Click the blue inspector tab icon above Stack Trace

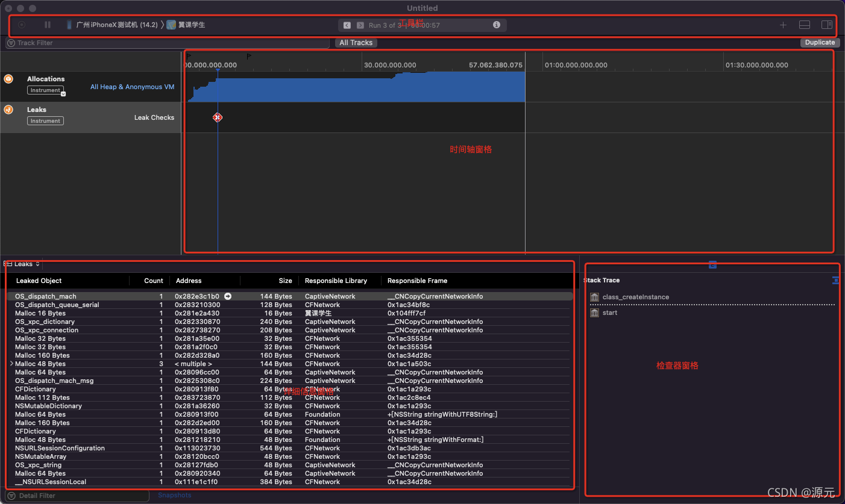[x=712, y=264]
